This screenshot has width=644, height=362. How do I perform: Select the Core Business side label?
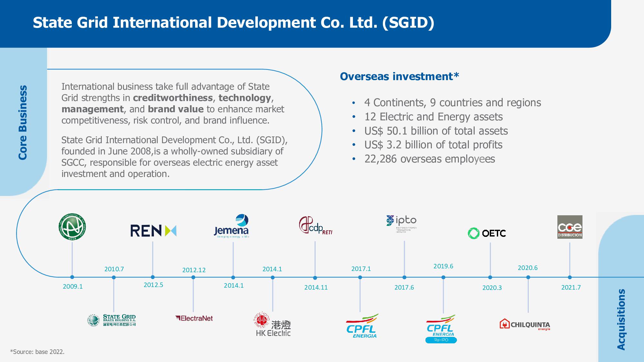(23, 122)
